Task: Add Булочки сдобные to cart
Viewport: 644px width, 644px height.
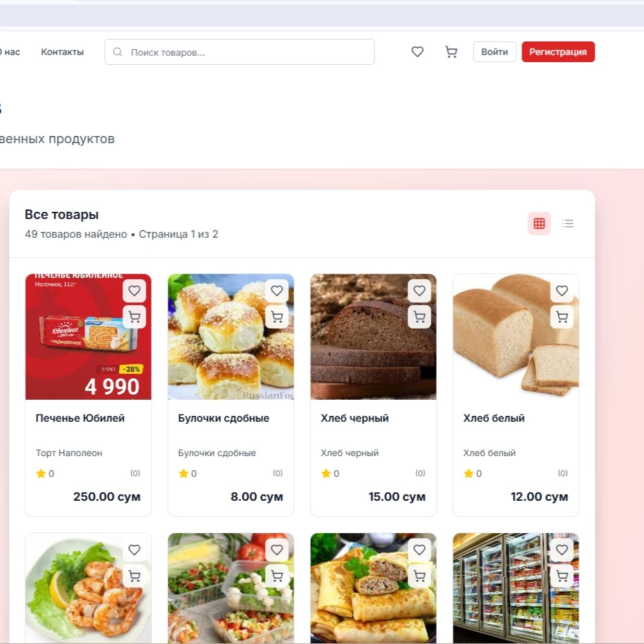Action: [277, 317]
